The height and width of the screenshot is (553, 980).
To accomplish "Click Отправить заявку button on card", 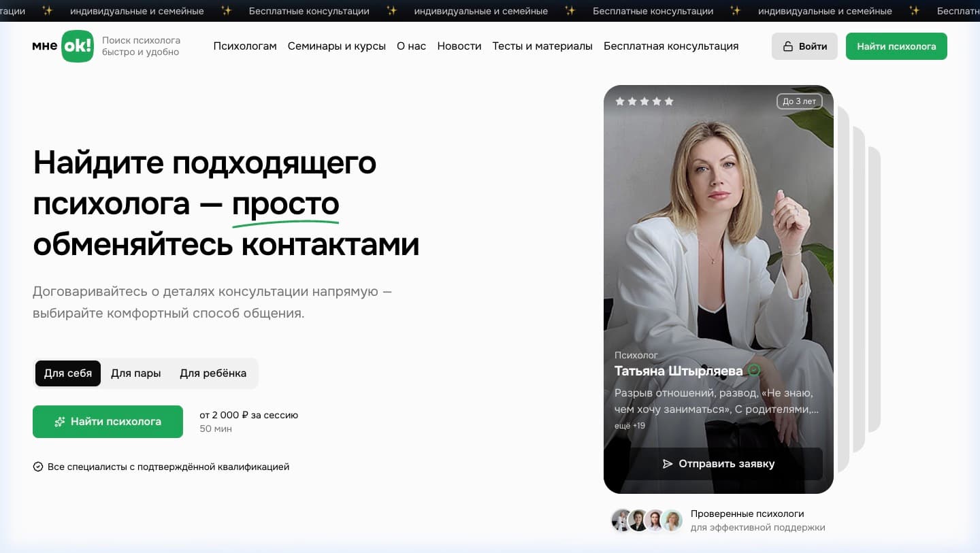I will click(719, 464).
